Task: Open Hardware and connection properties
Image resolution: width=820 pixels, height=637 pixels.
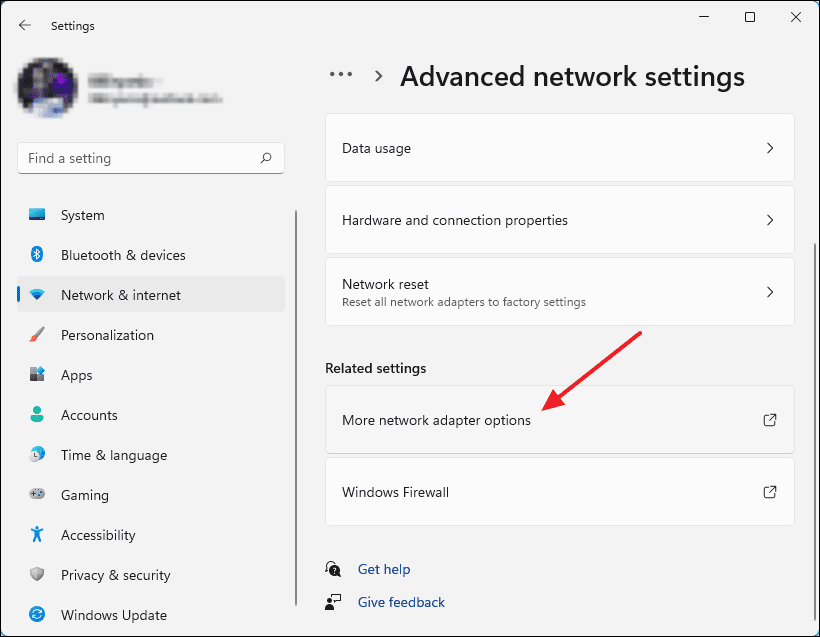Action: 560,220
